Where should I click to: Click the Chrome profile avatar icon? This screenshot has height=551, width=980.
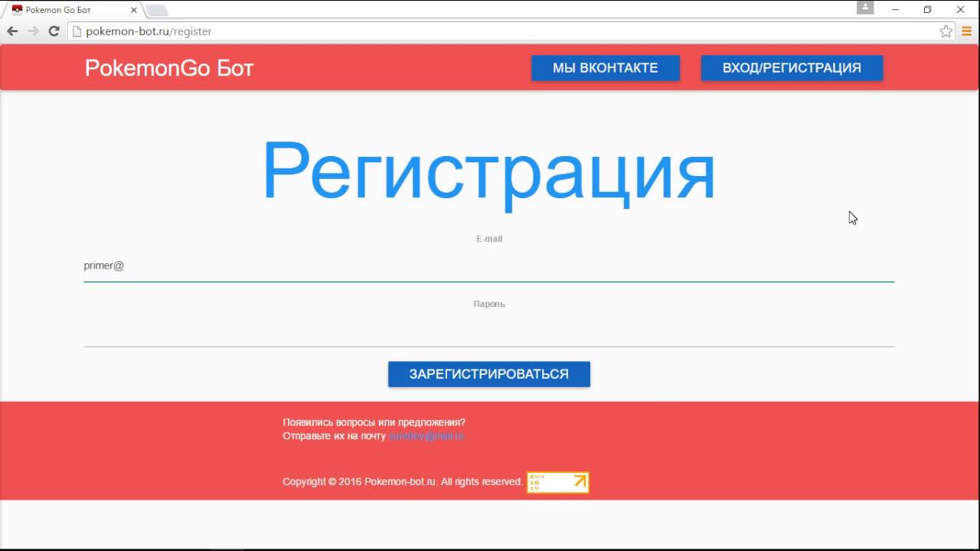865,8
